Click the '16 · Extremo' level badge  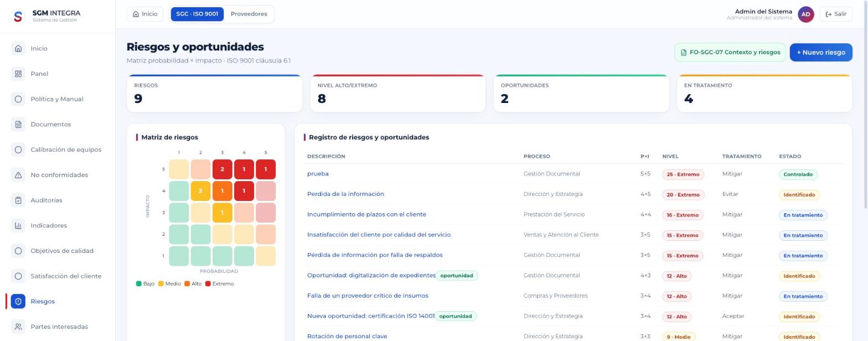tap(683, 215)
